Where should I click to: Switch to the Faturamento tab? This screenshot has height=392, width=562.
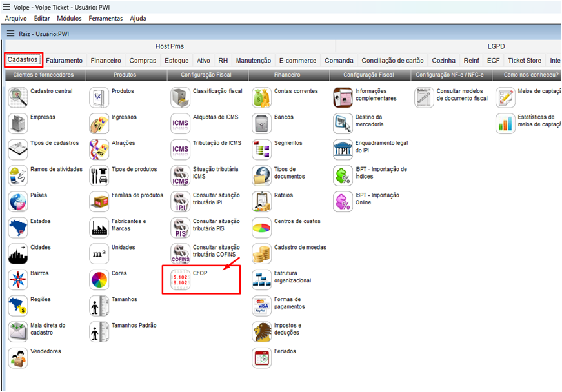tap(64, 61)
